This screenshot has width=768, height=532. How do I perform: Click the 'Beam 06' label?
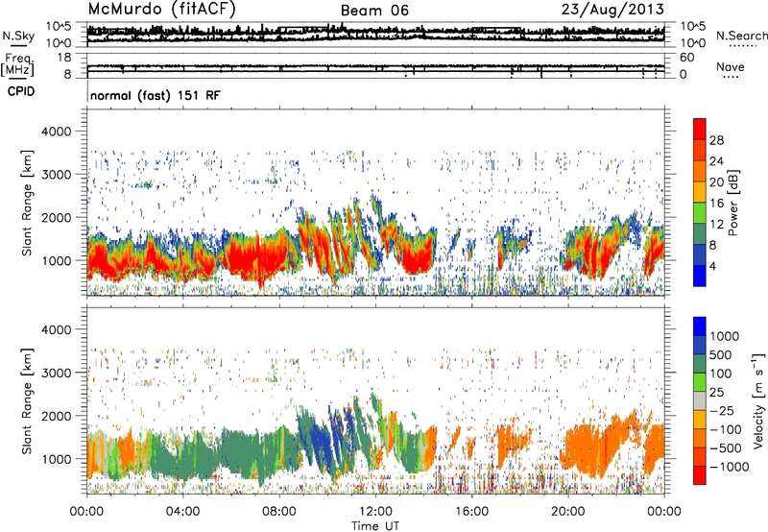coord(374,11)
